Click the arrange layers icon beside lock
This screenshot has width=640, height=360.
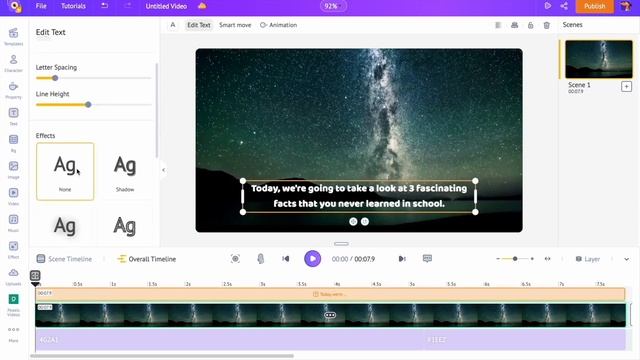[514, 25]
